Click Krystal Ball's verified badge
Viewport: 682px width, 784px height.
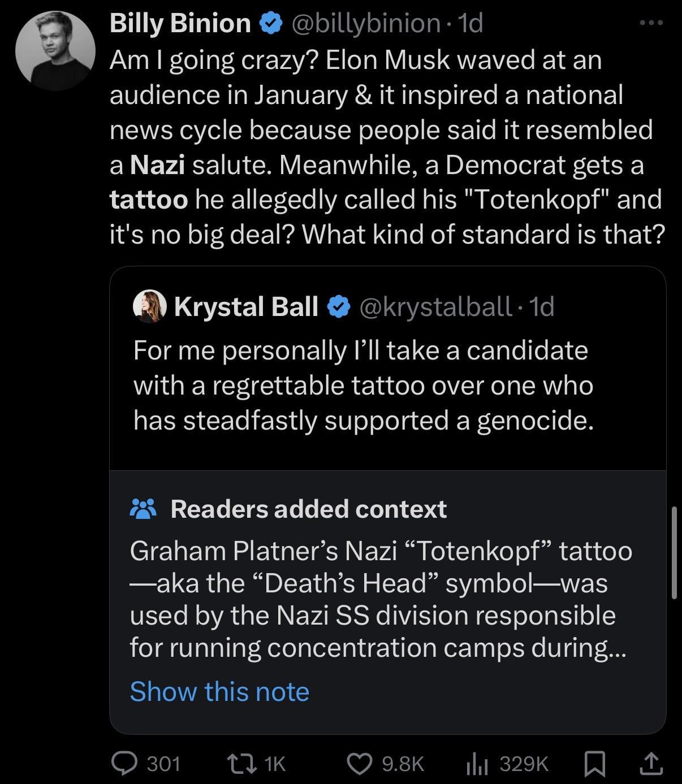click(339, 307)
